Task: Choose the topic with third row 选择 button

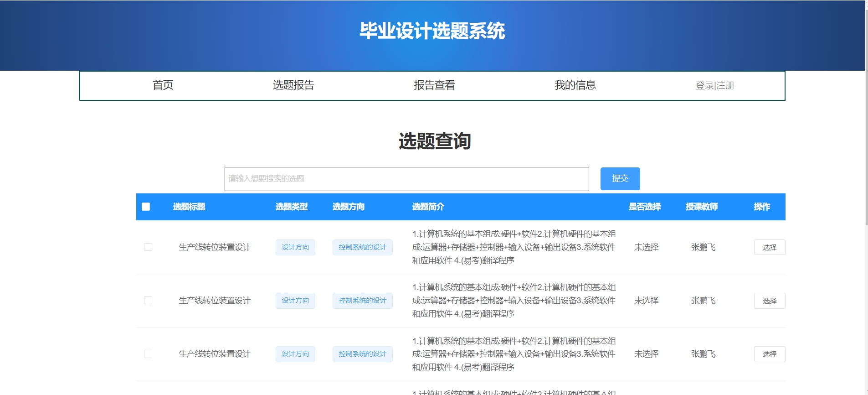Action: click(769, 354)
